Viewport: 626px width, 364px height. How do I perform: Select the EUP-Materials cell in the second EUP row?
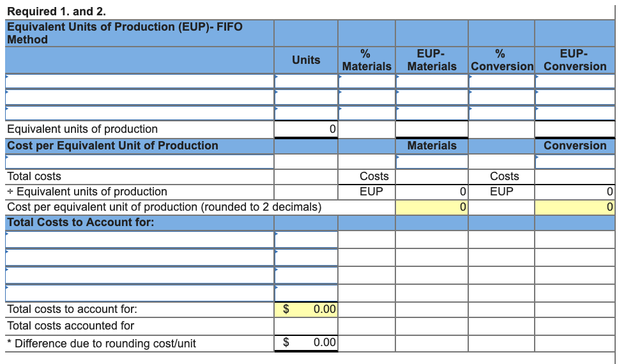point(432,97)
